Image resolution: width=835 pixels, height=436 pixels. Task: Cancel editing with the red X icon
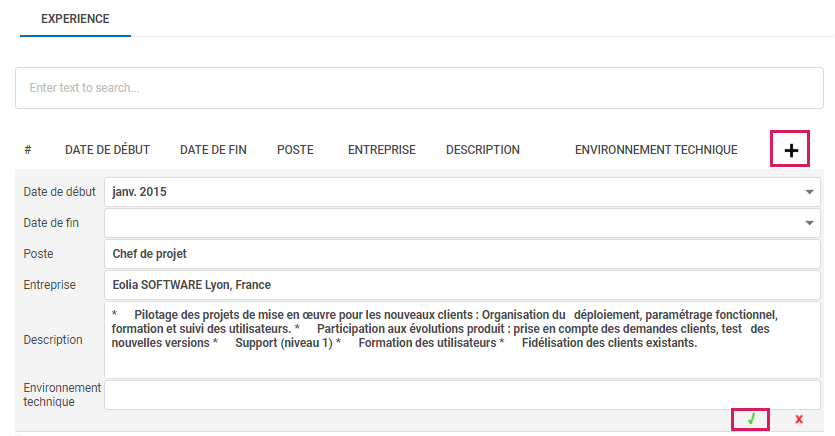click(799, 419)
